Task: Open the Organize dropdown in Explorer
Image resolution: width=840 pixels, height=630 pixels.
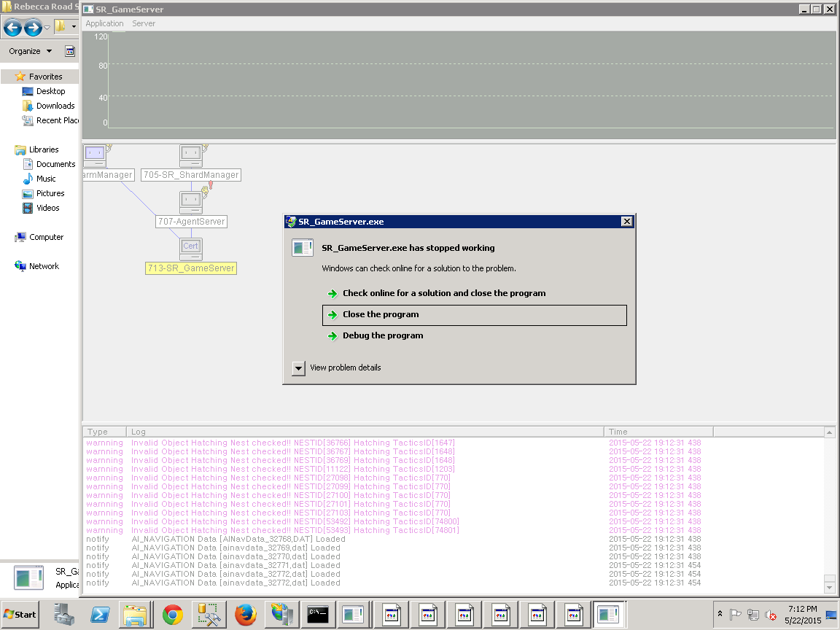Action: (31, 51)
